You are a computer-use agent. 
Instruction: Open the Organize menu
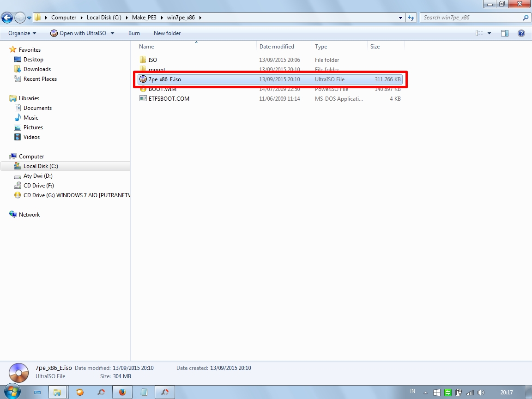click(22, 33)
